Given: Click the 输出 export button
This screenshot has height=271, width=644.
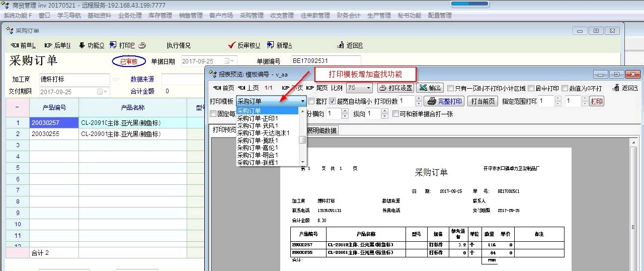Looking at the screenshot, I should (430, 88).
